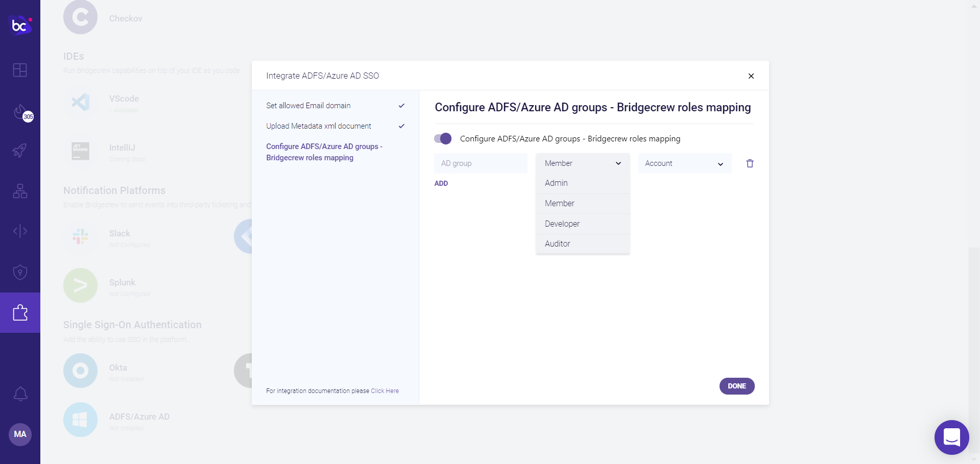Viewport: 980px width, 464px height.
Task: Click the IntelliJ label
Action: [x=122, y=148]
